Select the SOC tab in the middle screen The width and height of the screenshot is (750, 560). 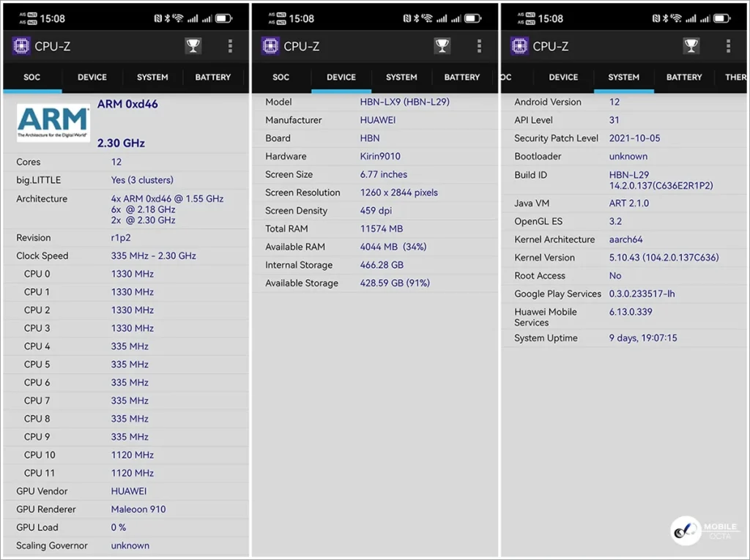tap(281, 77)
